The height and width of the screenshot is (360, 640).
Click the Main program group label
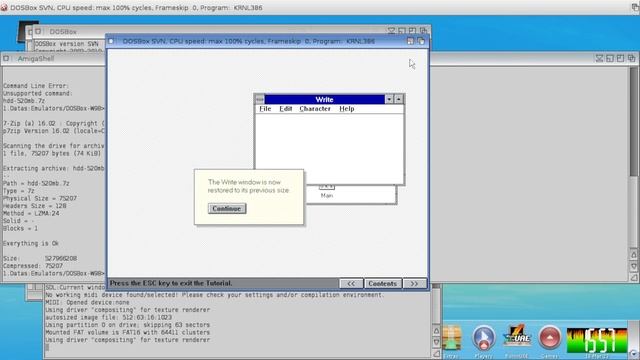click(327, 196)
